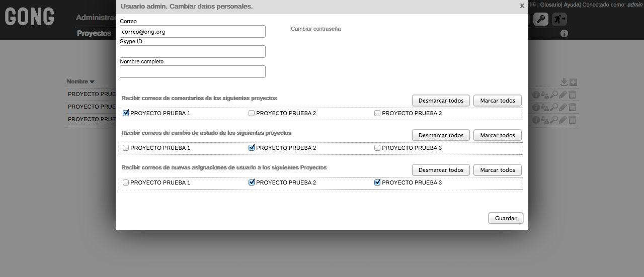
Task: Focus the Correo email input field
Action: 193,31
